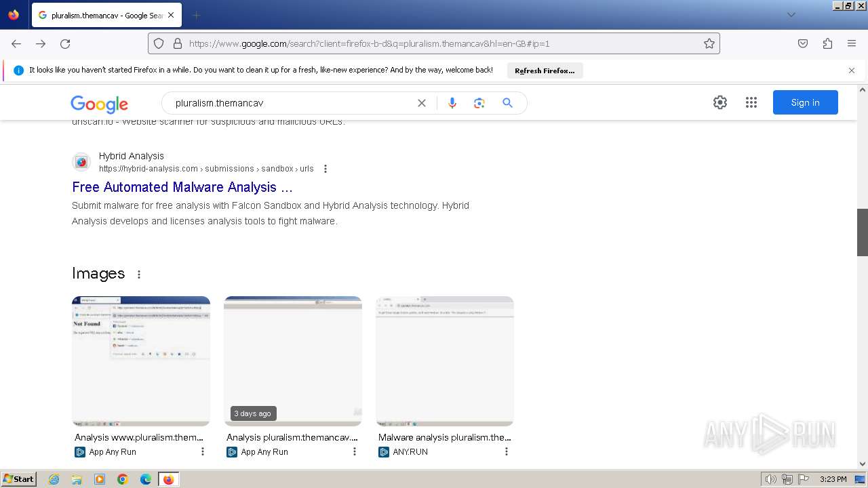The image size is (868, 488).
Task: Open a new browser tab
Action: 196,15
